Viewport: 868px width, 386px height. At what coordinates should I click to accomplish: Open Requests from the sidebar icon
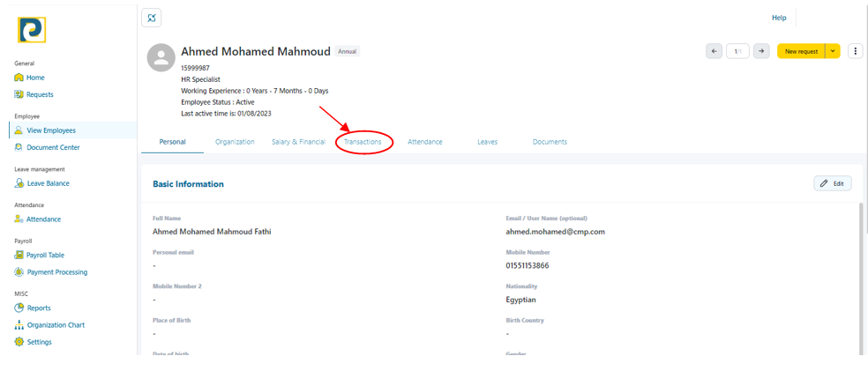tap(19, 94)
